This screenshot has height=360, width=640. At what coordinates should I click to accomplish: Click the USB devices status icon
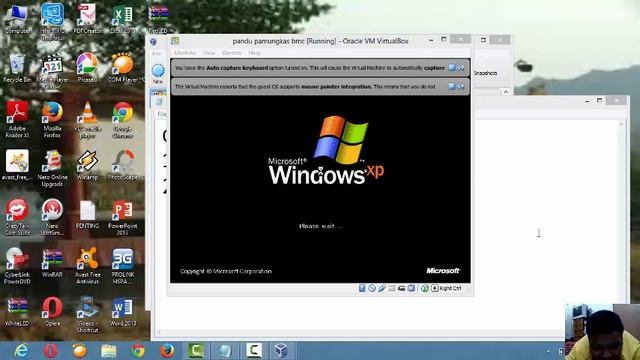pos(382,288)
